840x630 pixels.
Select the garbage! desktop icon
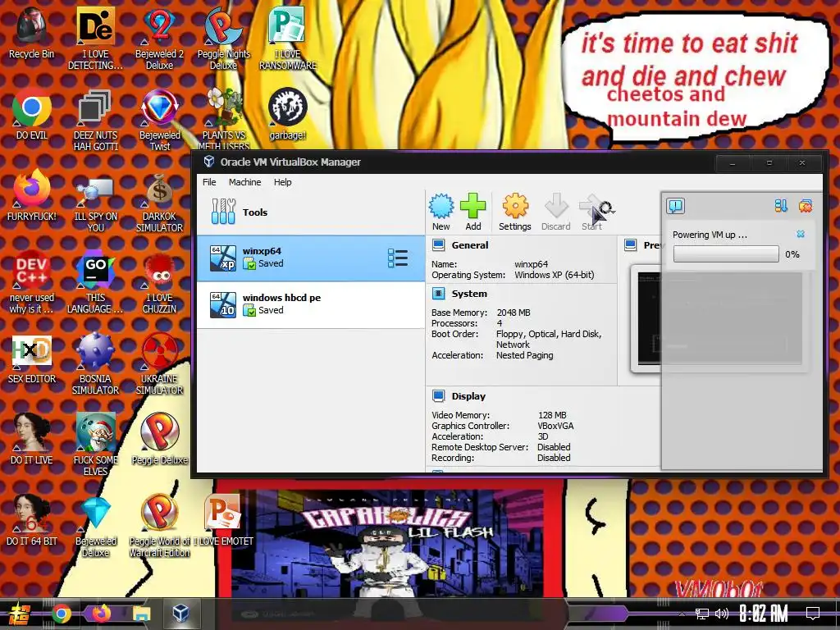click(x=288, y=114)
